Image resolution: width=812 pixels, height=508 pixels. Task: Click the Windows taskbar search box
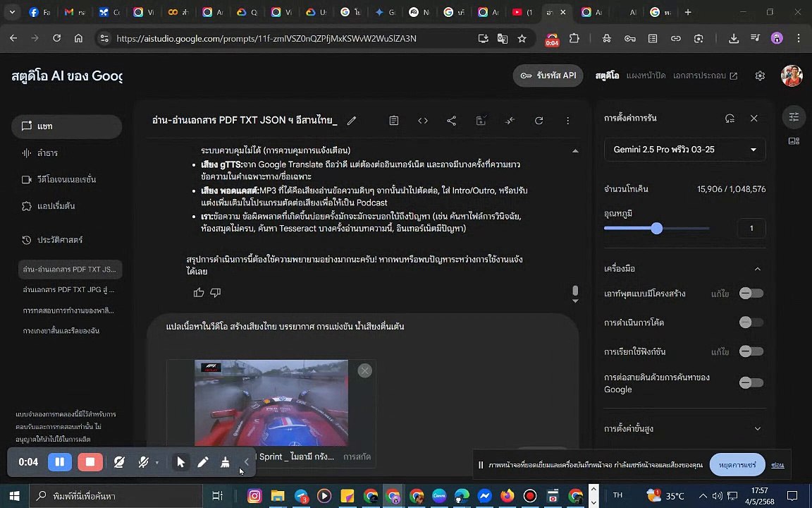point(116,496)
